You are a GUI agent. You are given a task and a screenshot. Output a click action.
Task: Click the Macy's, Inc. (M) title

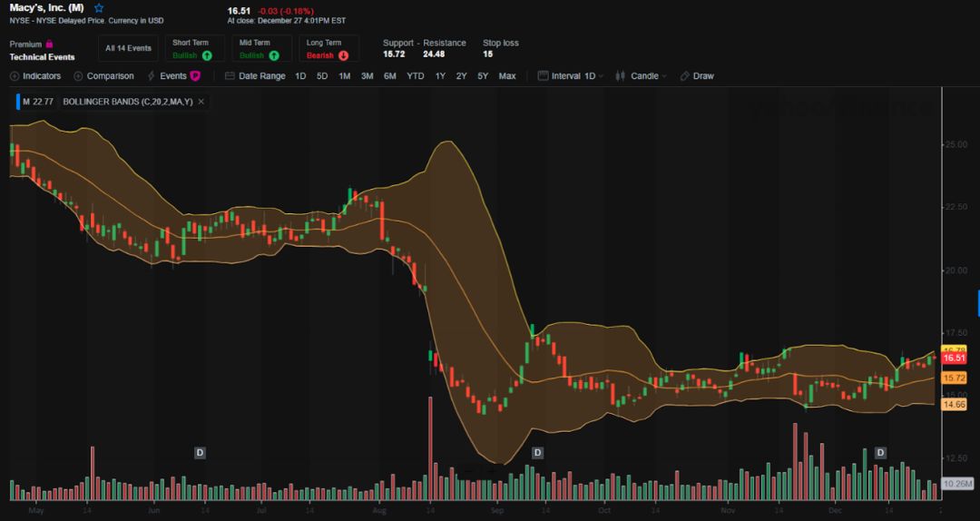(x=46, y=8)
